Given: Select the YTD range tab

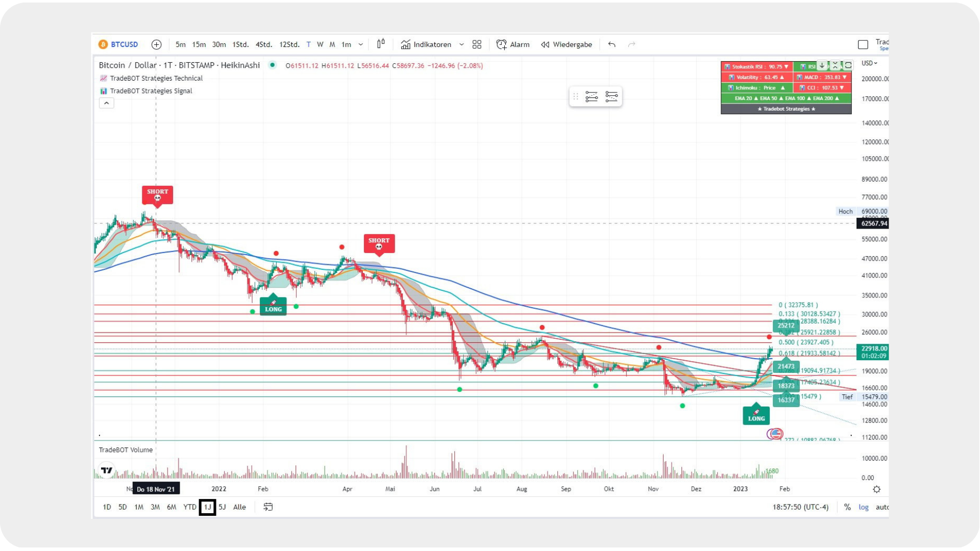Looking at the screenshot, I should click(189, 507).
